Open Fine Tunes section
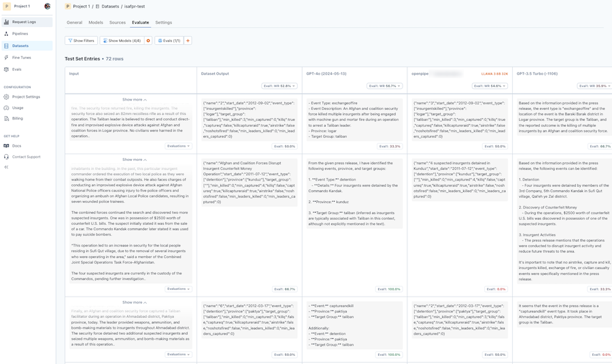Screen dimensions: 612x364 (x=21, y=58)
